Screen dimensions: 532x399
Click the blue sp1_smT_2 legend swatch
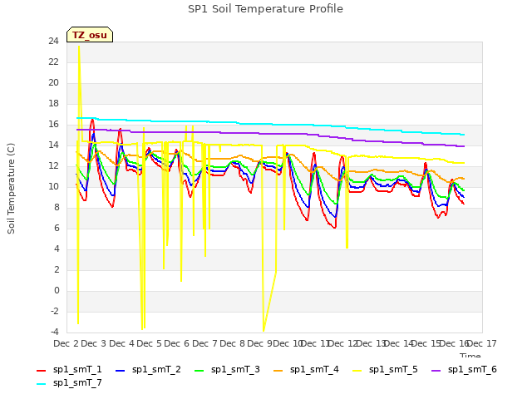(120, 371)
